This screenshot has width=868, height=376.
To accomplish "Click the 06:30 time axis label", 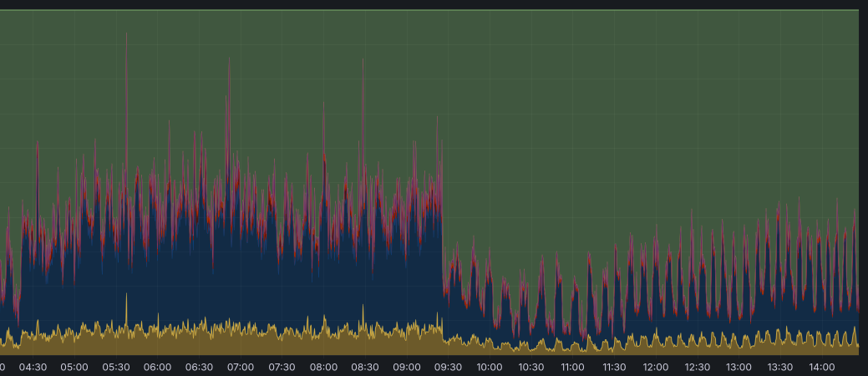I will pos(199,367).
